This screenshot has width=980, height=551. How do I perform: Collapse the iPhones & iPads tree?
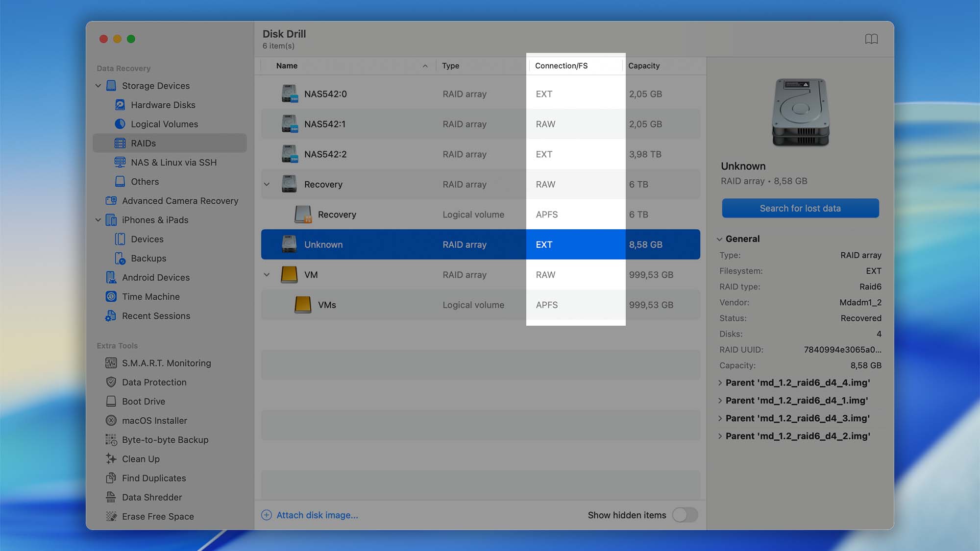coord(98,220)
